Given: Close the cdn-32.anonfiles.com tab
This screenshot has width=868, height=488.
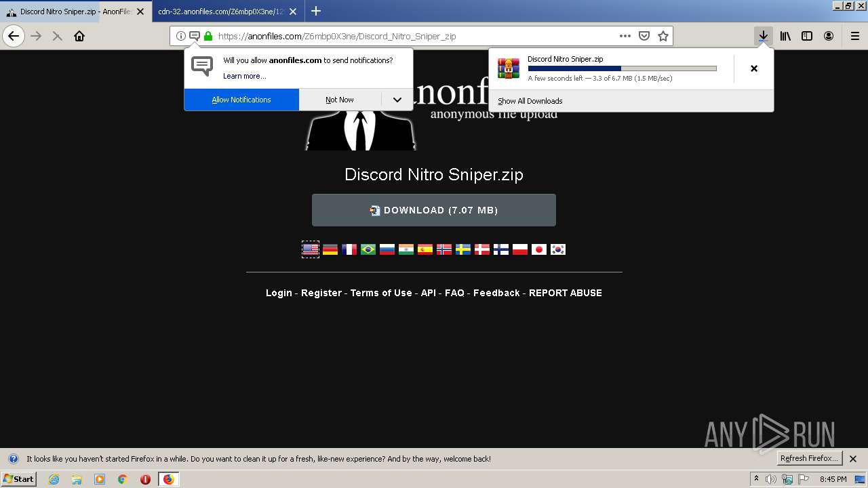Looking at the screenshot, I should click(293, 12).
